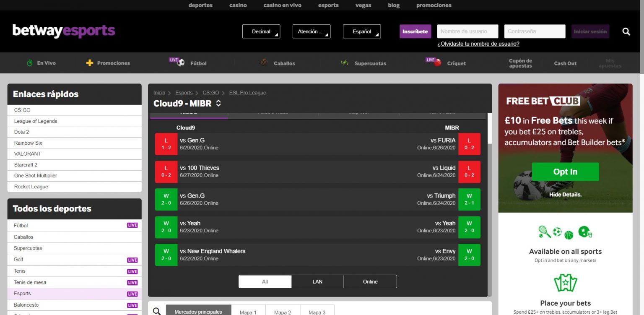This screenshot has height=315, width=644.
Task: Open the Decimal odds format dropdown
Action: click(261, 31)
